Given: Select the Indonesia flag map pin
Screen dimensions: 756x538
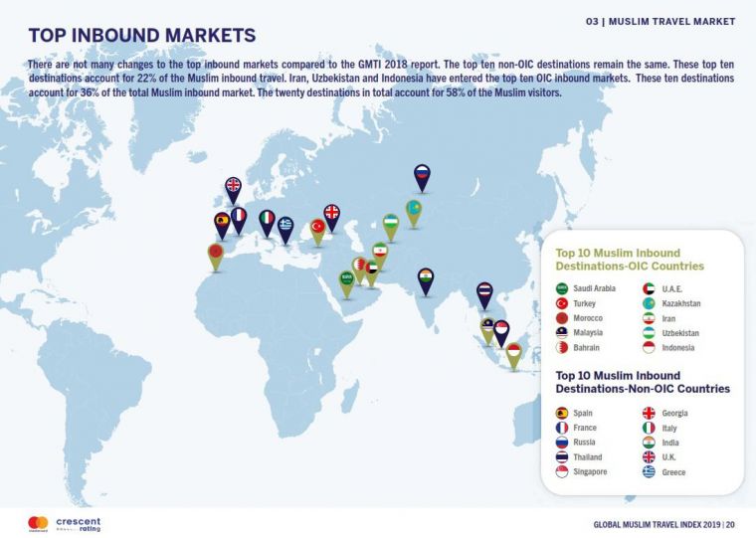Looking at the screenshot, I should [x=514, y=355].
